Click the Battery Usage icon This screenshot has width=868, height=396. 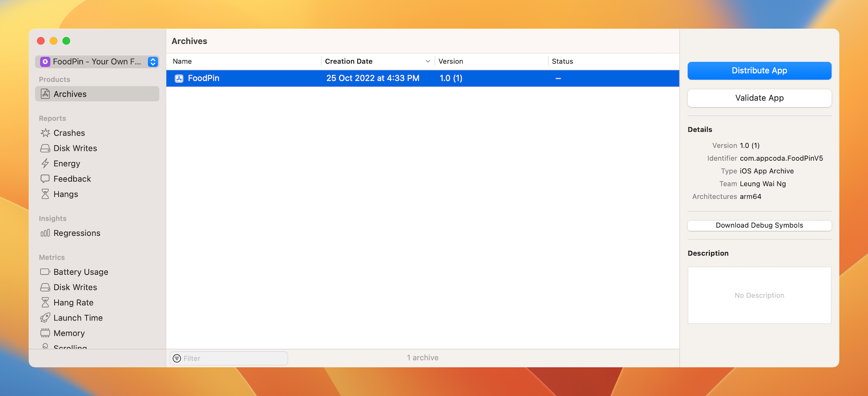click(45, 272)
